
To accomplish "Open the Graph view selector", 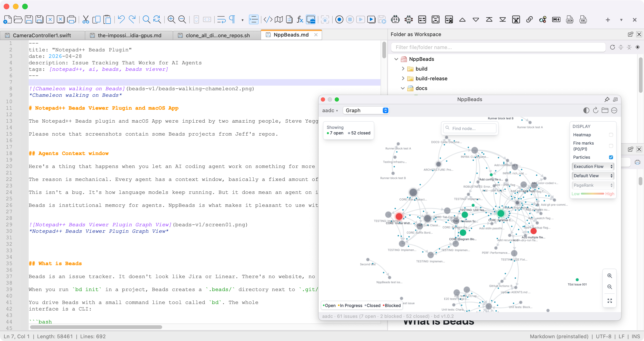I will [x=366, y=111].
